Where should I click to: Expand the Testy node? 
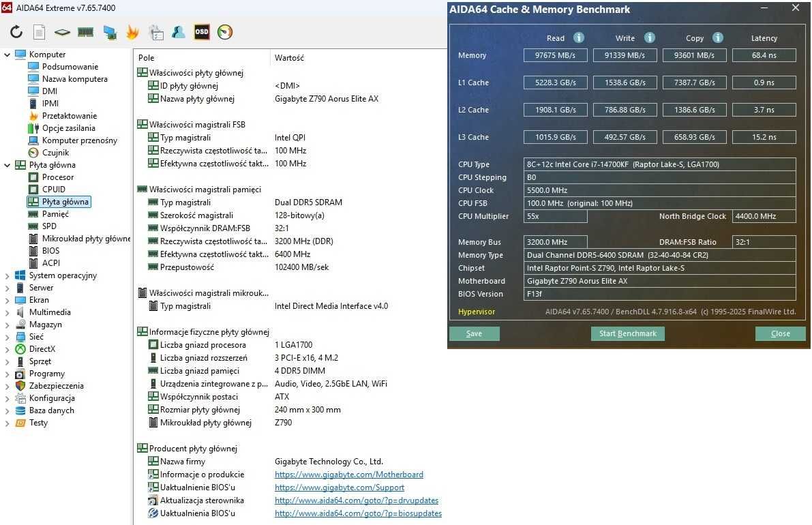tap(7, 423)
